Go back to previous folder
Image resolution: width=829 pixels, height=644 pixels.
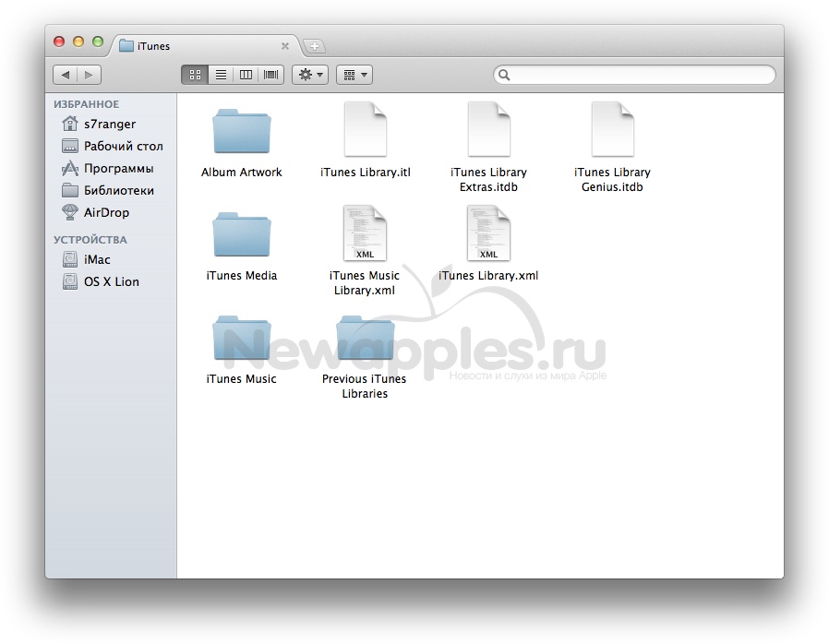click(x=65, y=75)
